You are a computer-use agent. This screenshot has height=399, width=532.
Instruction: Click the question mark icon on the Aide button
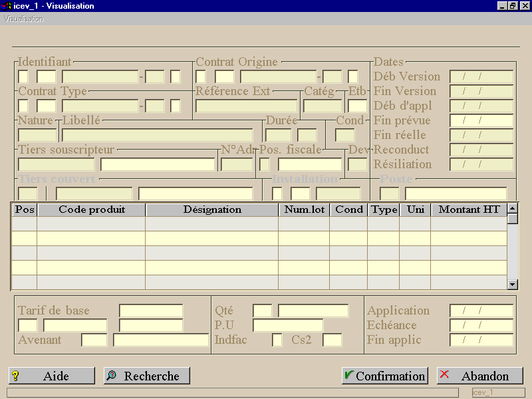[15, 376]
